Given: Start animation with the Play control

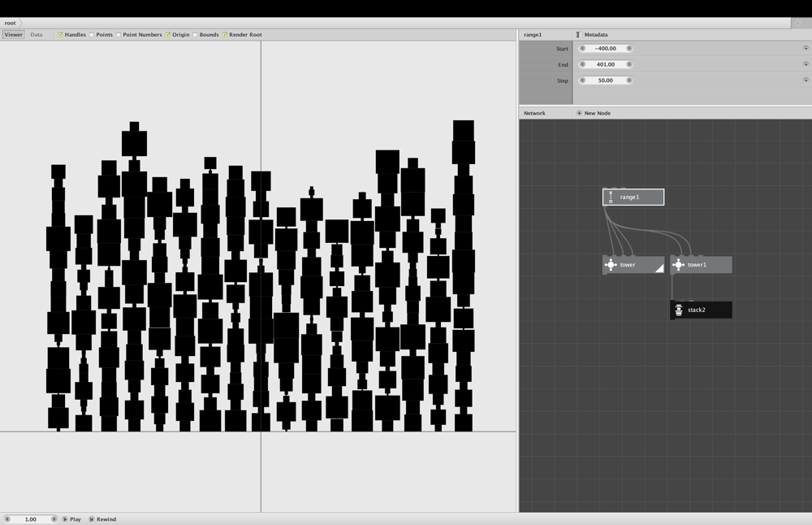Looking at the screenshot, I should [x=71, y=518].
